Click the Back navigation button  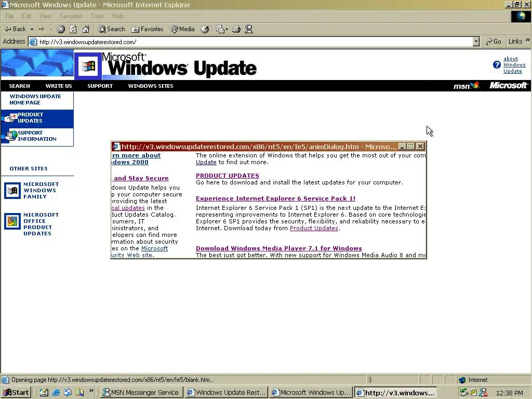pos(15,29)
